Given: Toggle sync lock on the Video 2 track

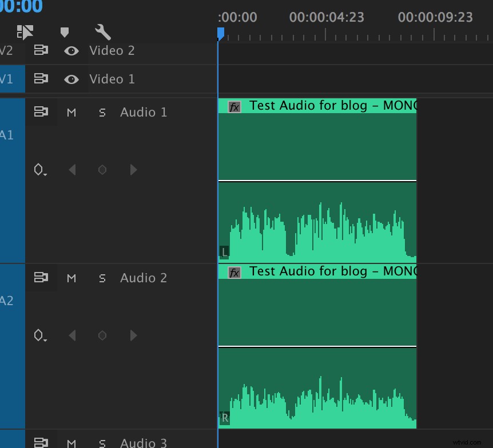Looking at the screenshot, I should point(40,50).
